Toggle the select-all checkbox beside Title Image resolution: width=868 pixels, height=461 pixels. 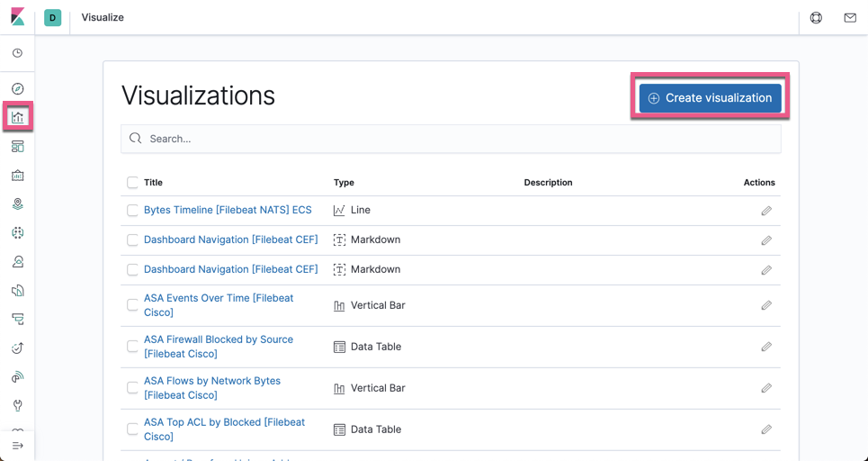pos(132,182)
